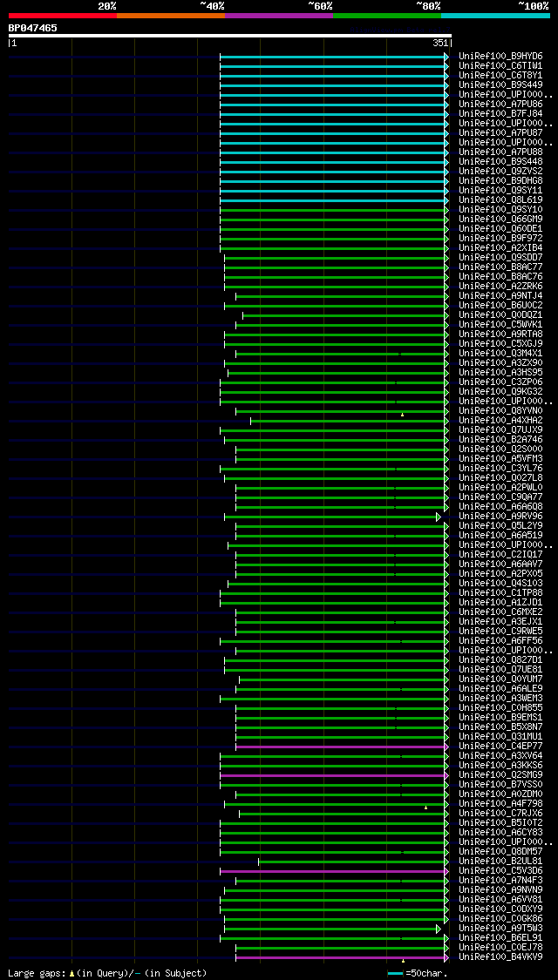This screenshot has width=558, height=980.
Task: Select hit label UniRef100_Q9SDD7
Action: tap(500, 258)
